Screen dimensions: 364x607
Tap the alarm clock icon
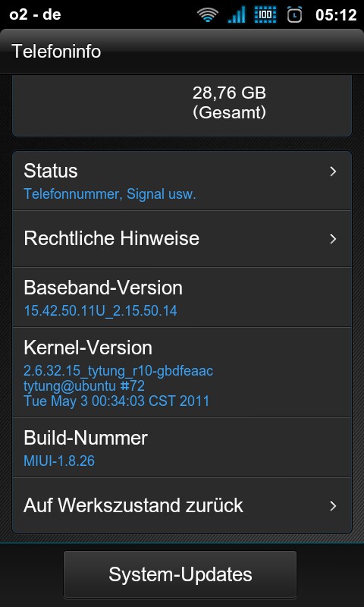point(294,14)
